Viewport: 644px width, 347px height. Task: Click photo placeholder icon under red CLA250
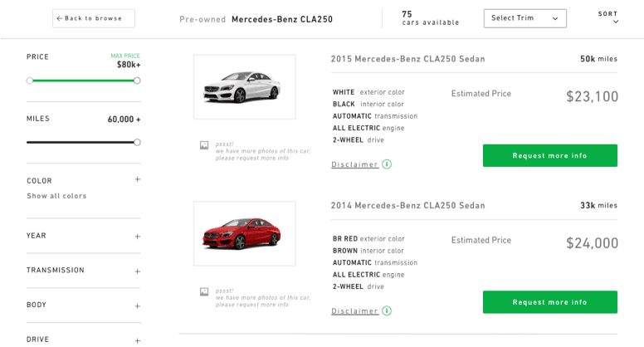204,292
